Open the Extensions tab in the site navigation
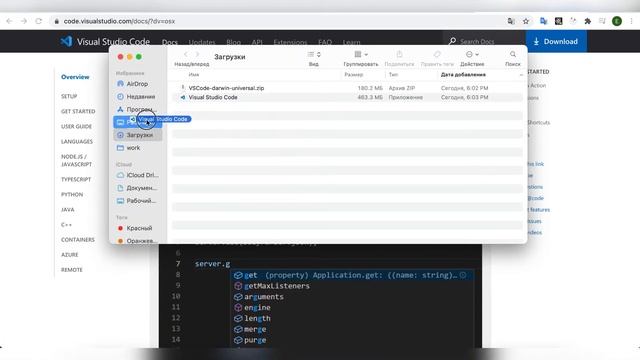This screenshot has width=640, height=360. point(290,42)
